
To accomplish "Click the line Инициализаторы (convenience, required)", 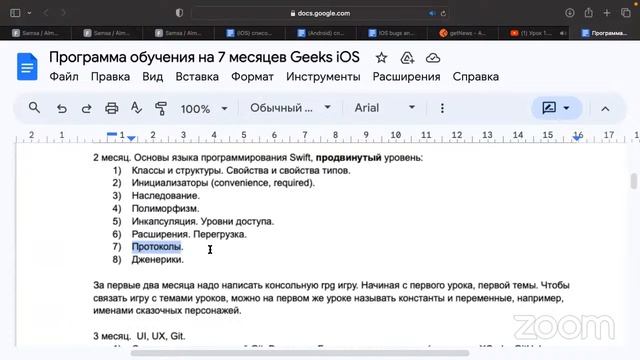I will pyautogui.click(x=223, y=183).
